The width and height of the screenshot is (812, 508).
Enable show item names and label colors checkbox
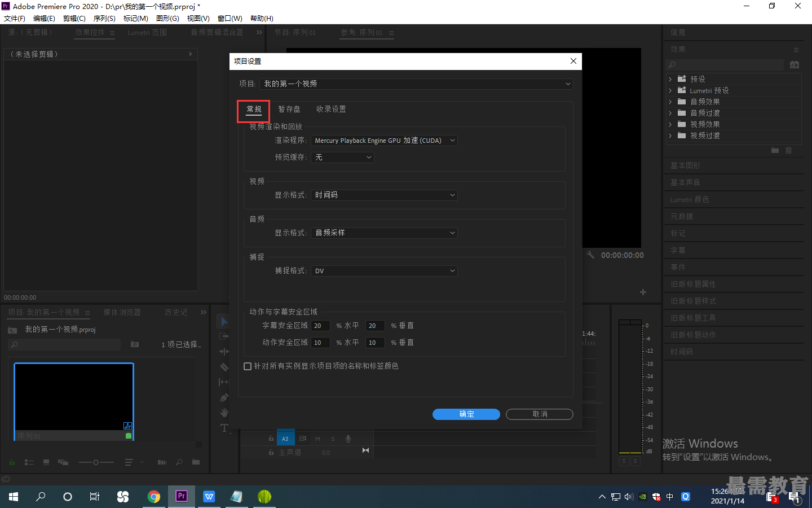click(248, 366)
